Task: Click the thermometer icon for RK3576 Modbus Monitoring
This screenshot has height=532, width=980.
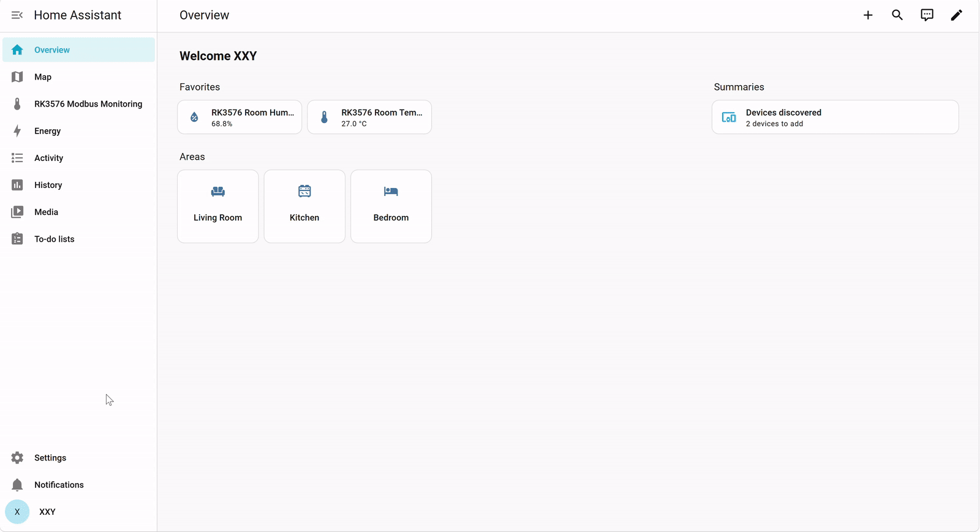Action: (17, 104)
